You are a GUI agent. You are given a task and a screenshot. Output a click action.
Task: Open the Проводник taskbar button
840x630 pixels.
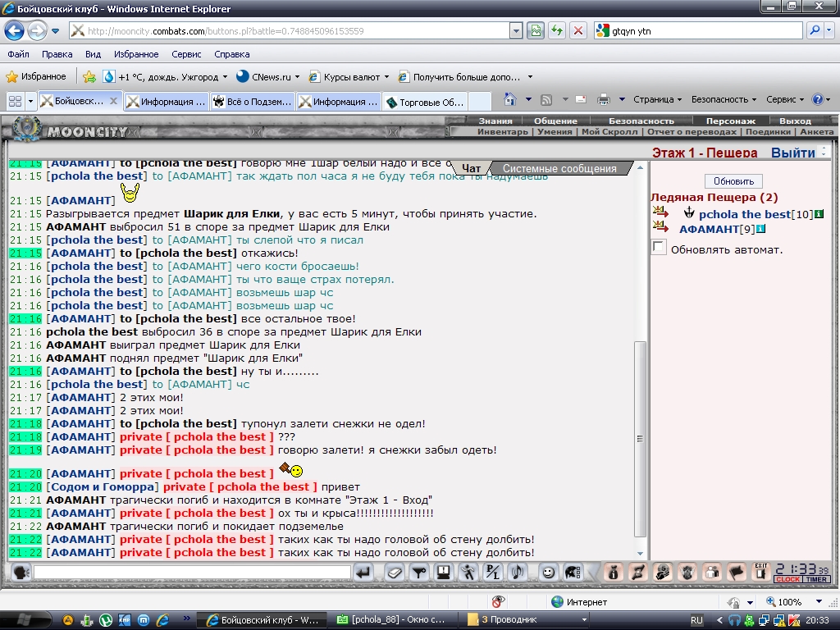tap(526, 620)
